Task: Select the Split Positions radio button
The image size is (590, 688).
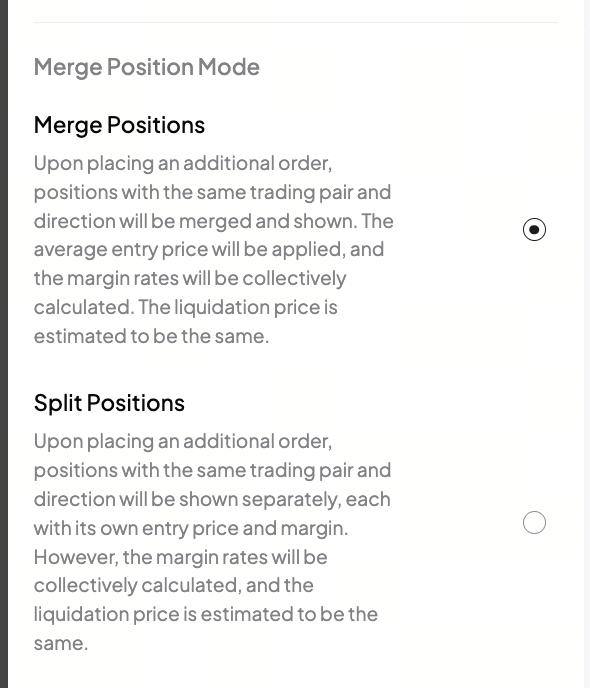Action: (x=534, y=523)
